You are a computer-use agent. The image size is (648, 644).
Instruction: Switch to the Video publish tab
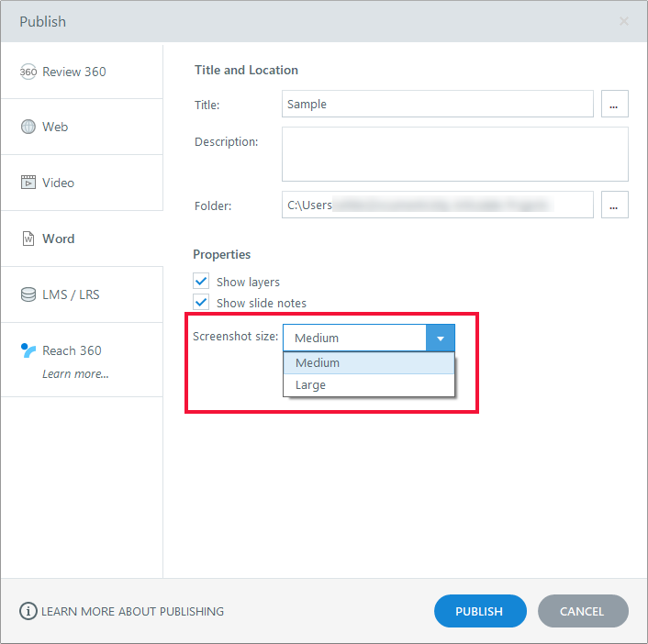click(x=58, y=183)
